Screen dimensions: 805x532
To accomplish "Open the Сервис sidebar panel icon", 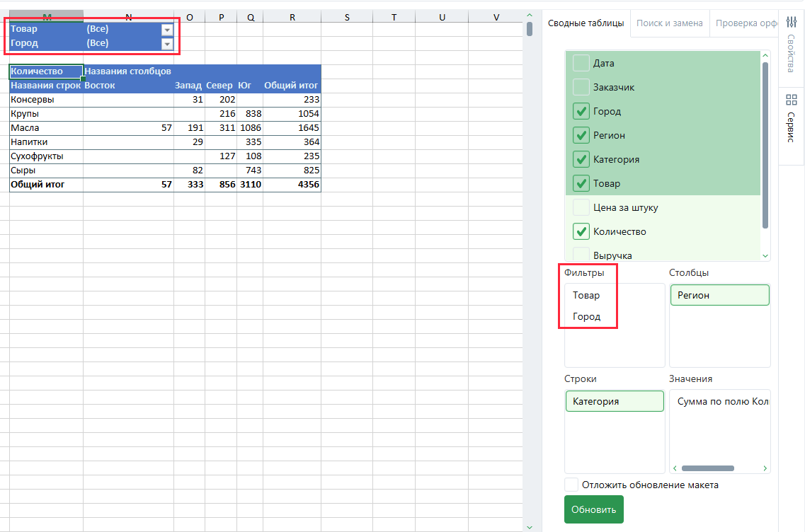I will pyautogui.click(x=792, y=120).
